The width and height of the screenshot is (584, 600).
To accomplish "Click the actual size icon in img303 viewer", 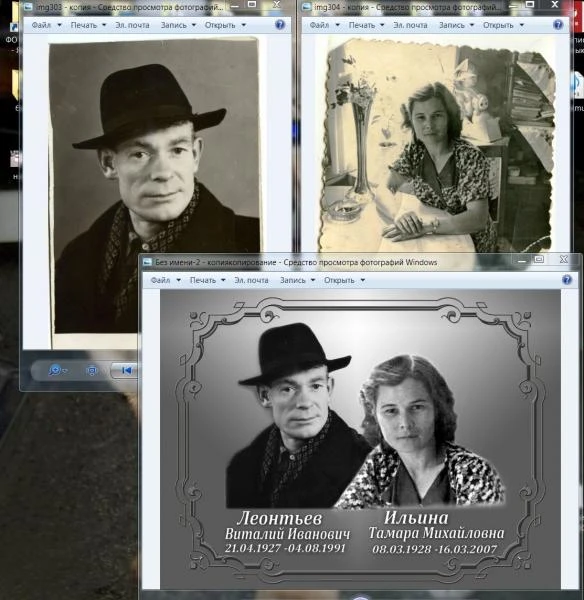I will point(91,370).
